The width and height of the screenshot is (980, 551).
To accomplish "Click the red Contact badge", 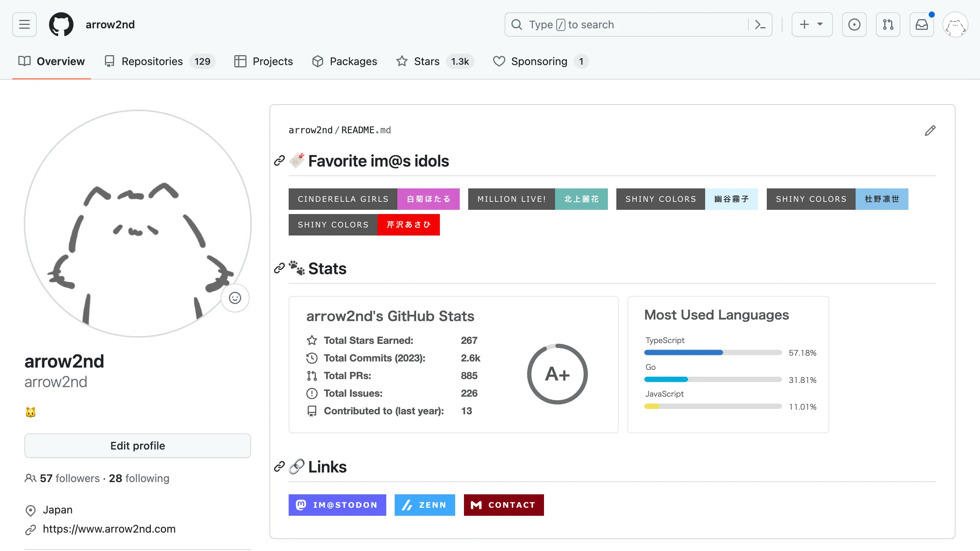I will pyautogui.click(x=503, y=505).
